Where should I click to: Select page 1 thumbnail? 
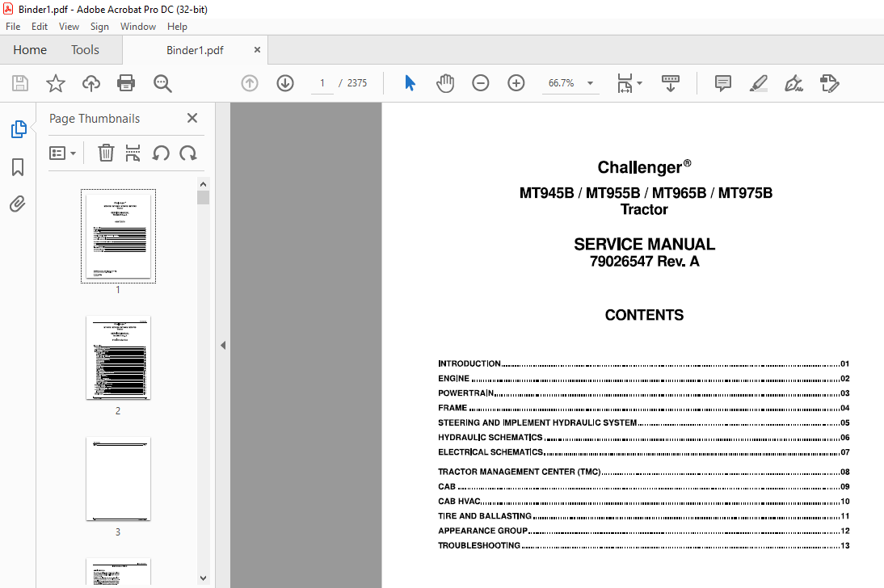point(119,236)
